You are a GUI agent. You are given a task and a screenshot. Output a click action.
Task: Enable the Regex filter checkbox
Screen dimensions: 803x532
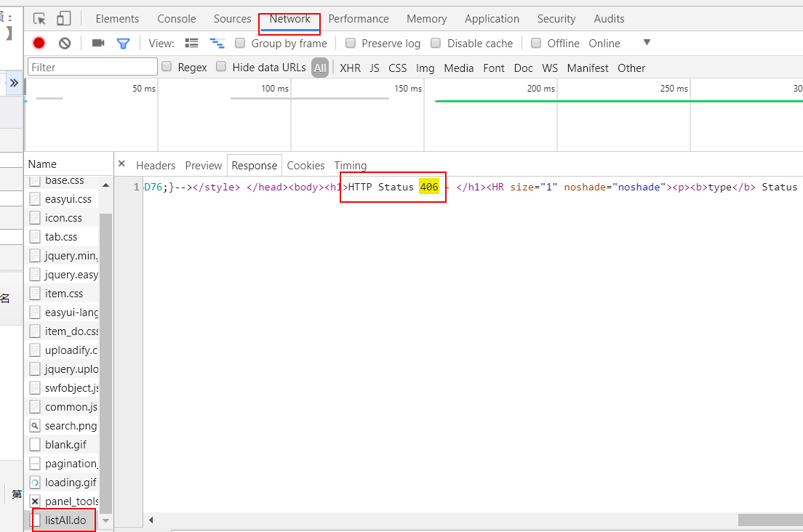click(167, 67)
